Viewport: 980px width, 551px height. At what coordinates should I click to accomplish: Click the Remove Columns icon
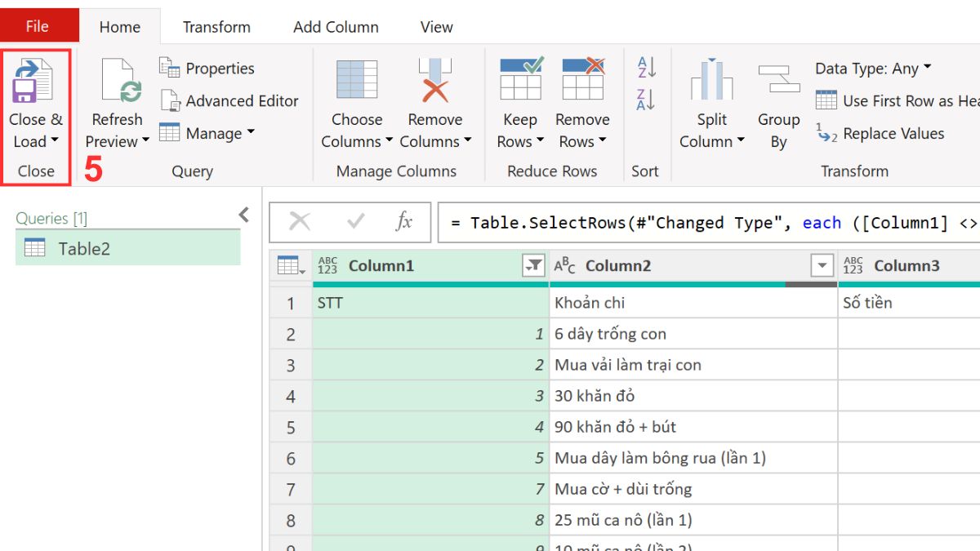(434, 80)
